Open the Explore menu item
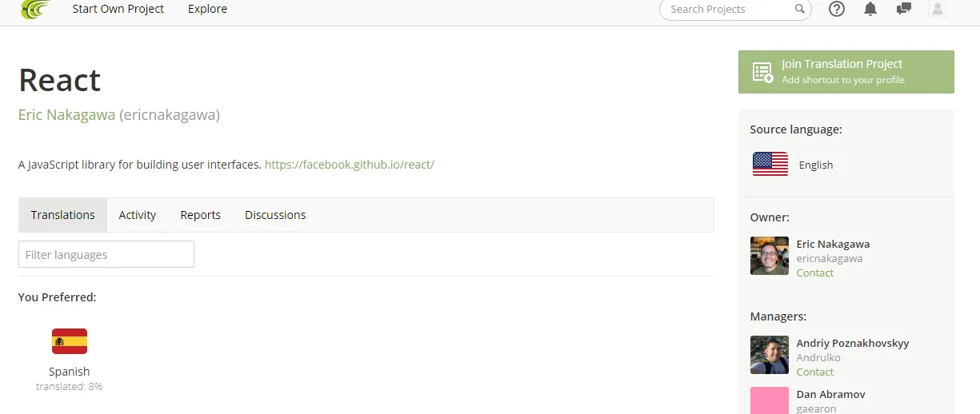This screenshot has width=980, height=414. pos(207,9)
